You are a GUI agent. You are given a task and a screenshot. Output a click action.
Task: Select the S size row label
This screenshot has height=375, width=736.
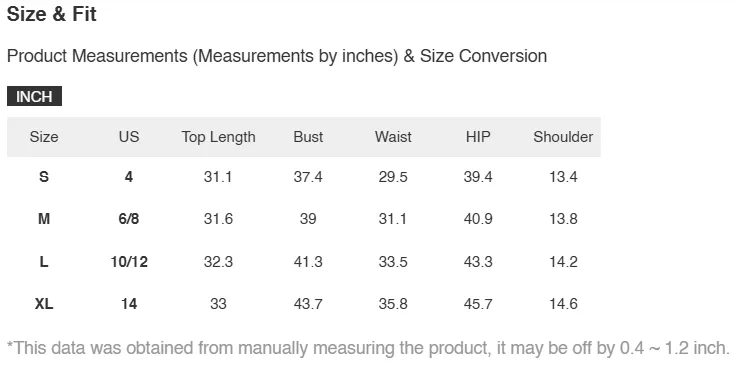point(44,177)
